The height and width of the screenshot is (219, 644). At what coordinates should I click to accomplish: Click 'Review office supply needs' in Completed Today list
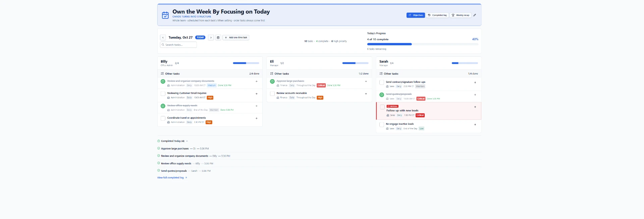click(176, 164)
